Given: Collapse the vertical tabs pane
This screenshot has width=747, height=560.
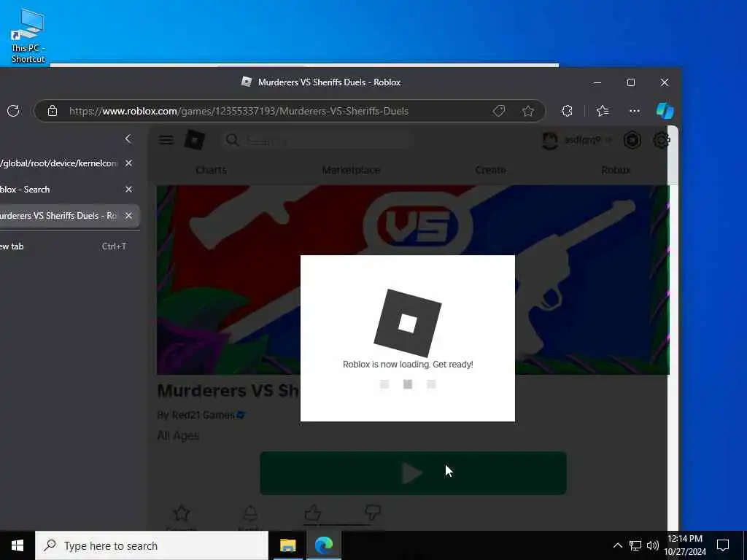Looking at the screenshot, I should pos(128,139).
